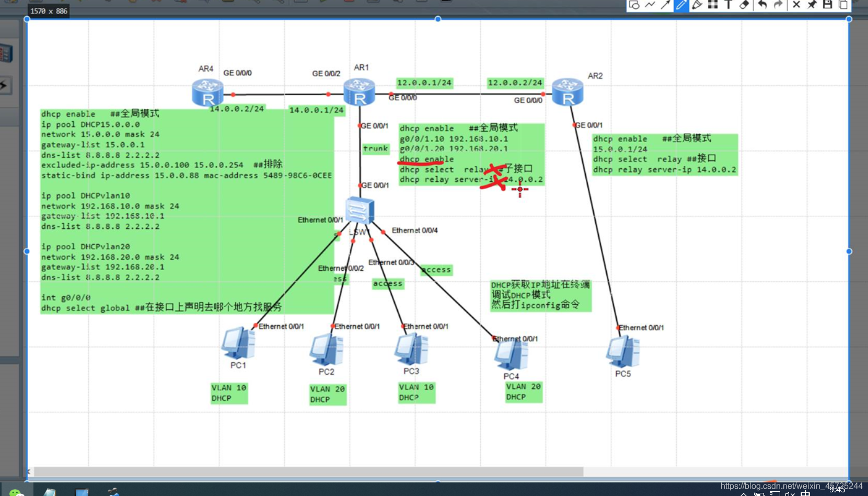Viewport: 868px width, 496px height.
Task: Click the VLAN 10 DHCP note under PC1
Action: point(229,393)
